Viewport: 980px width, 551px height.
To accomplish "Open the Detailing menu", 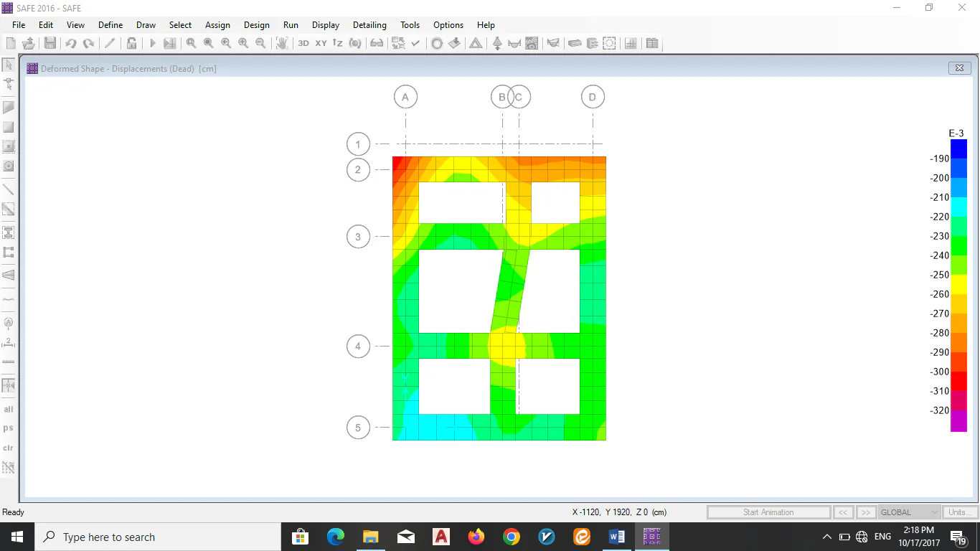I will (x=369, y=25).
